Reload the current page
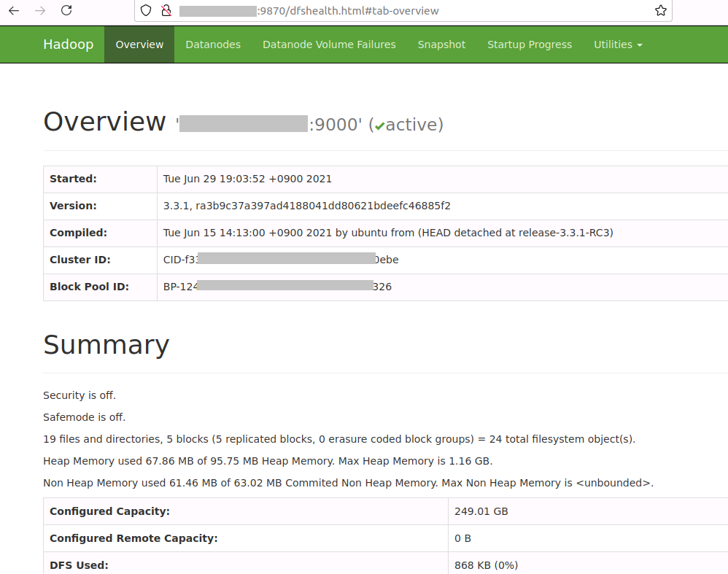The height and width of the screenshot is (574, 728). (66, 11)
